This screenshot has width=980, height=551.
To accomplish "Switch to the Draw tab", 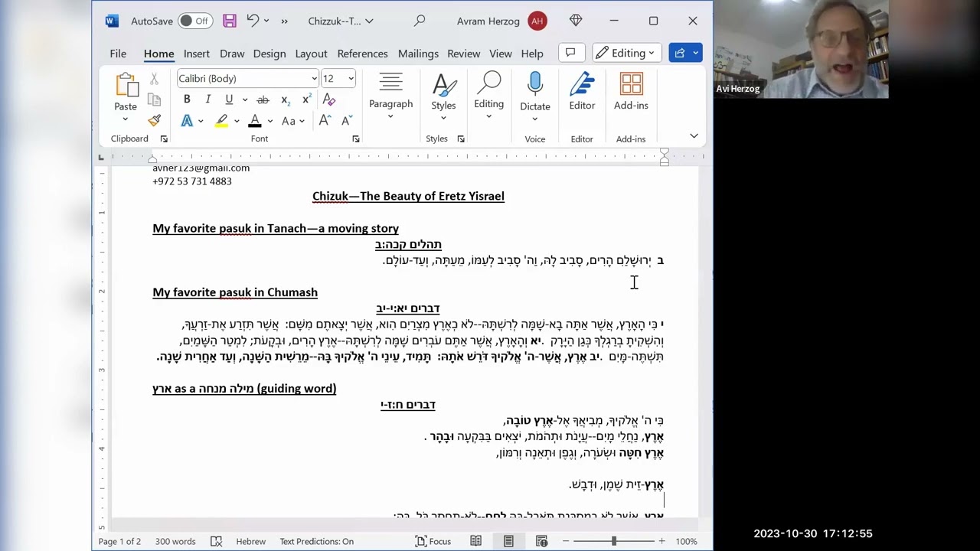I will coord(232,54).
